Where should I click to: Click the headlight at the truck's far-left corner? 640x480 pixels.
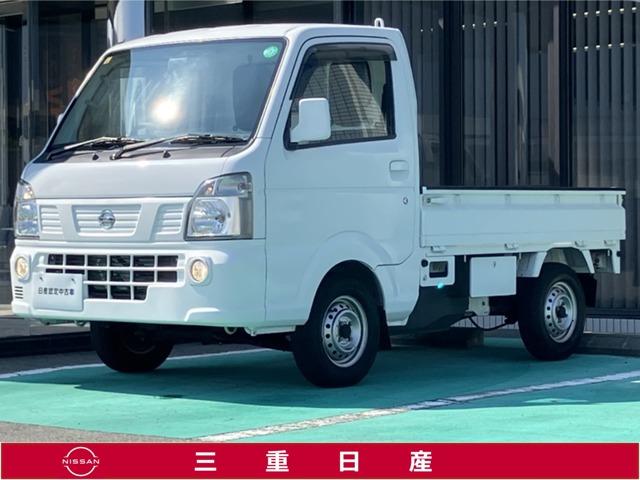(x=26, y=211)
